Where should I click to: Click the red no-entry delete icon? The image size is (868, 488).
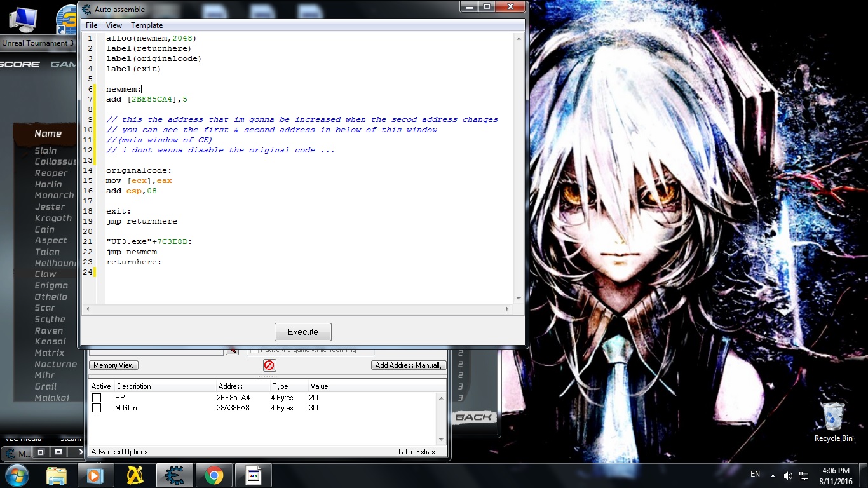point(269,365)
